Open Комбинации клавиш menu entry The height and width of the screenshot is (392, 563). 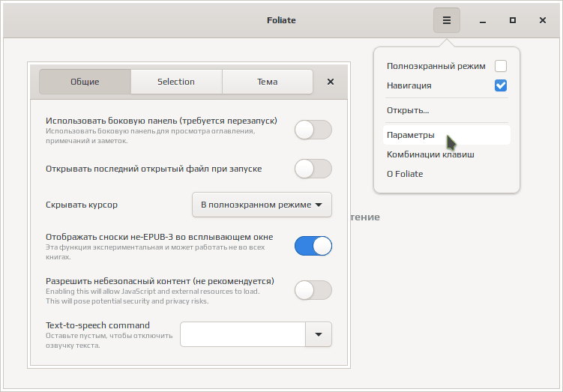point(430,154)
